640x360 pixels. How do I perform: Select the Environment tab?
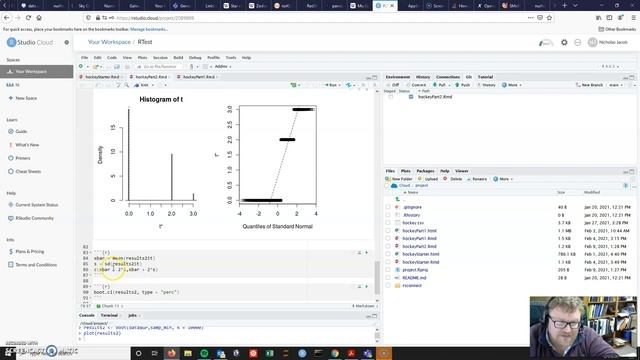pyautogui.click(x=398, y=77)
